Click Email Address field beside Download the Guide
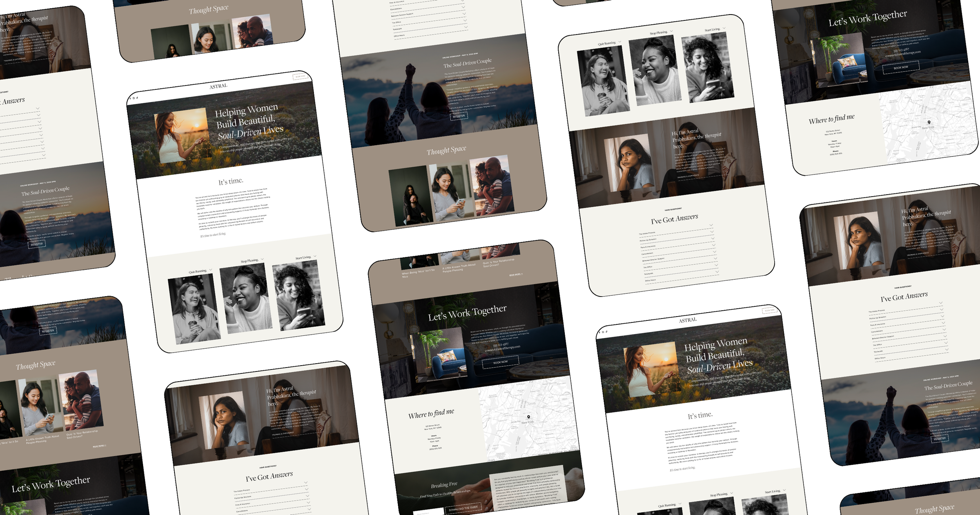The width and height of the screenshot is (980, 515). (428, 512)
